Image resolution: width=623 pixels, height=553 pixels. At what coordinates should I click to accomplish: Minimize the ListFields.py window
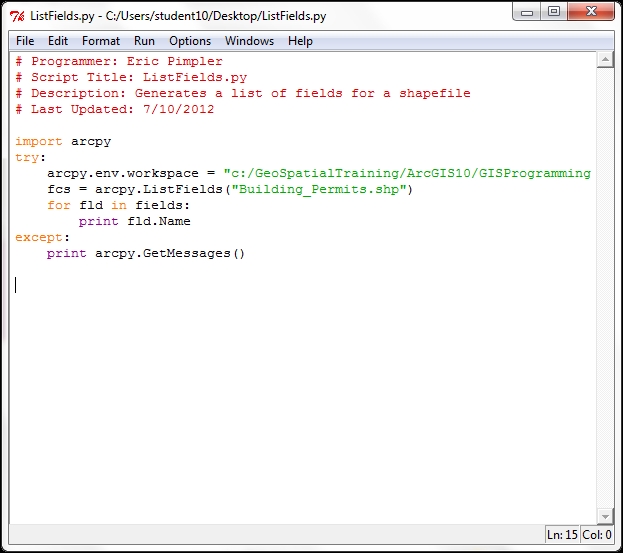pos(527,12)
